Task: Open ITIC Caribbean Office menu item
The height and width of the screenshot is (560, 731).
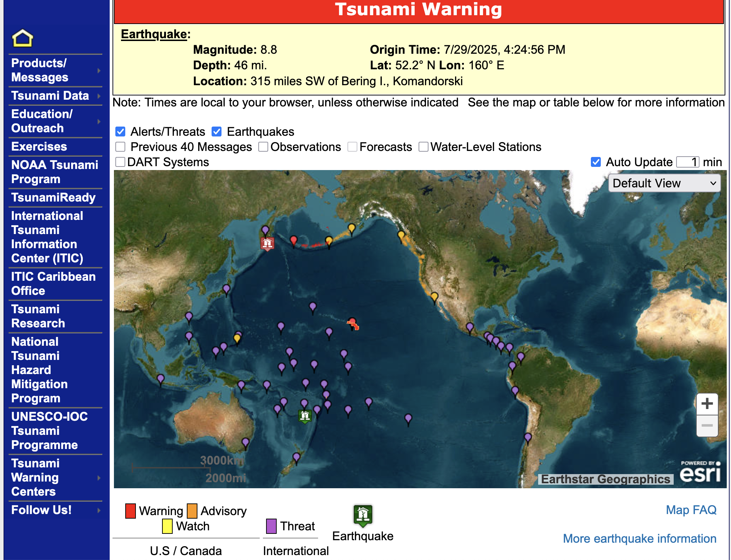Action: coord(53,284)
